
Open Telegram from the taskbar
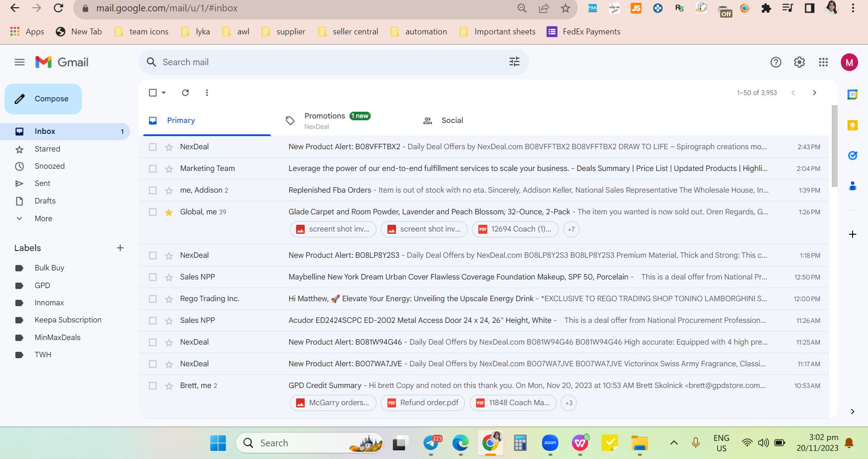click(431, 443)
